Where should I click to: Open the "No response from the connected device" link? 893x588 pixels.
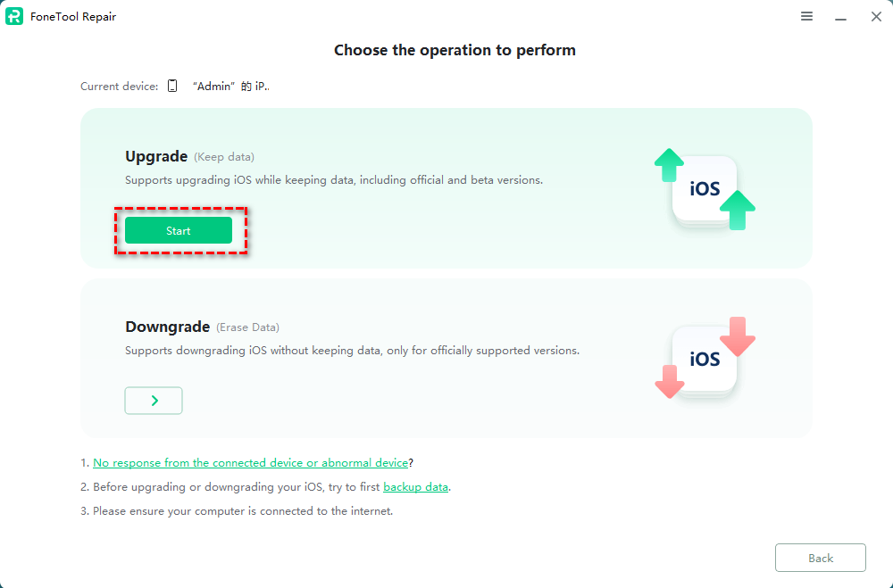pyautogui.click(x=250, y=463)
